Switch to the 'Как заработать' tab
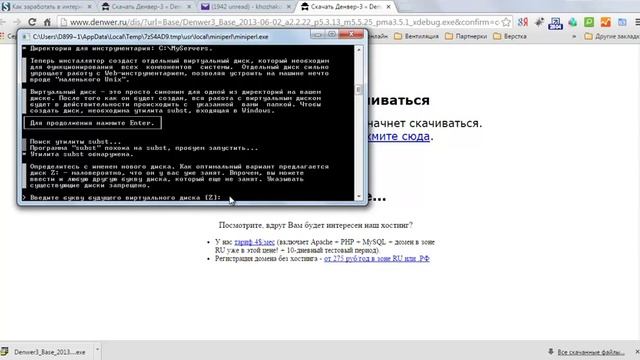Viewport: 640px width, 360px height. point(47,7)
